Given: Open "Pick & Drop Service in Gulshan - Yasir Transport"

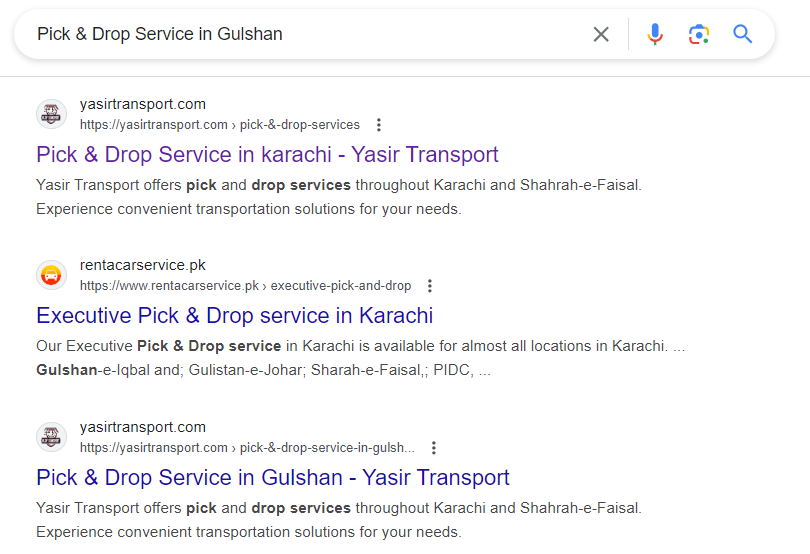Looking at the screenshot, I should point(273,478).
